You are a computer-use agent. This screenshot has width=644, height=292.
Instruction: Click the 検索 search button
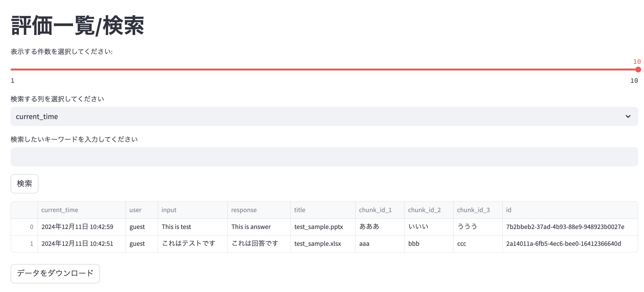click(x=24, y=184)
